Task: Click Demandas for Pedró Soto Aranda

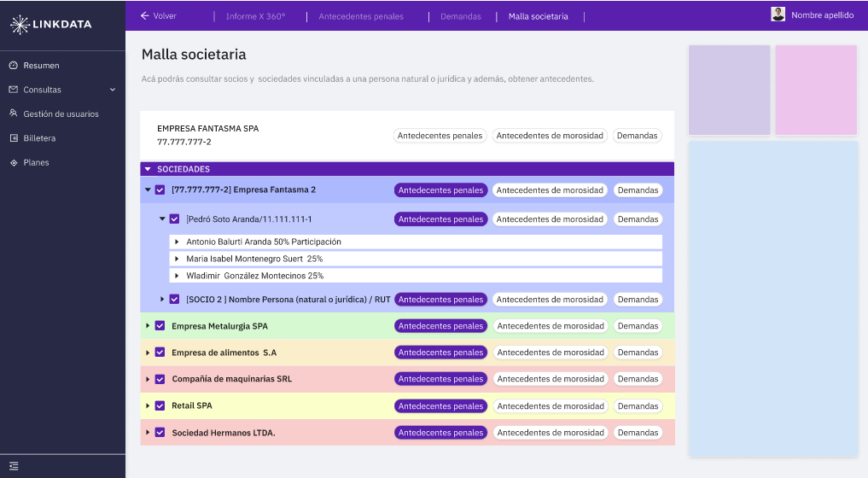Action: (x=638, y=219)
